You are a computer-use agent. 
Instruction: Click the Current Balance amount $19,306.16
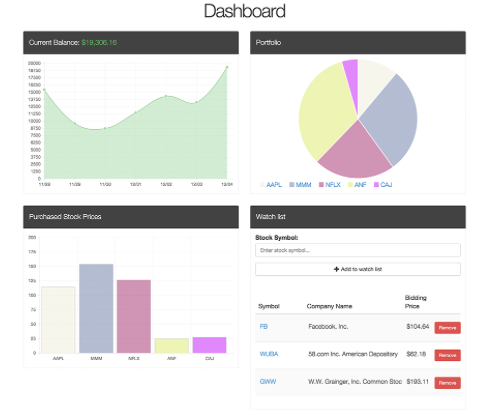(x=99, y=42)
